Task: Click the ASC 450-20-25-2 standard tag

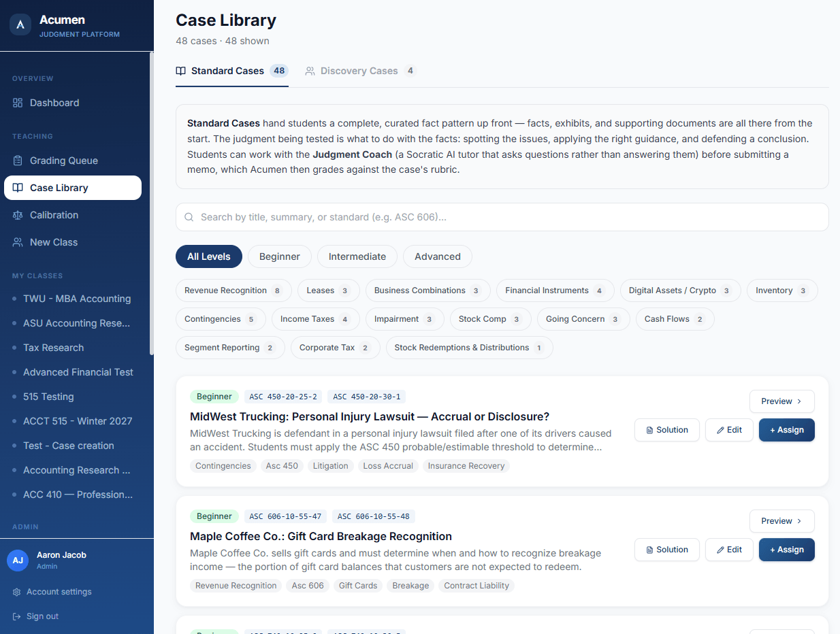Action: pyautogui.click(x=283, y=397)
